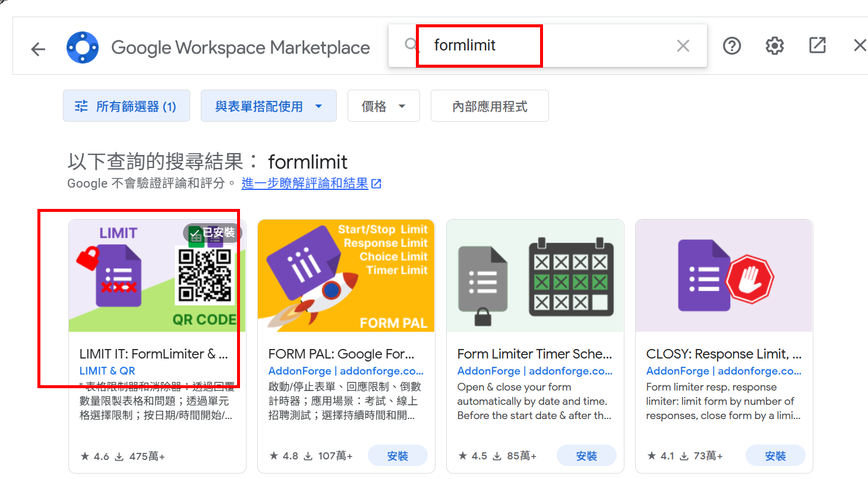Open the FORM PAL rocket thumbnail

346,276
